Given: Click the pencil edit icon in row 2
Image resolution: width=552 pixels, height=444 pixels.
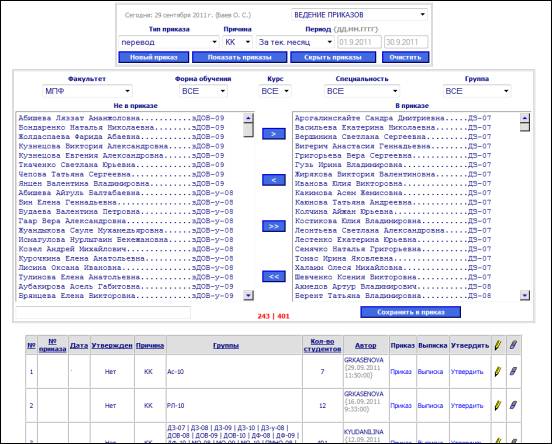Looking at the screenshot, I should click(x=497, y=405).
